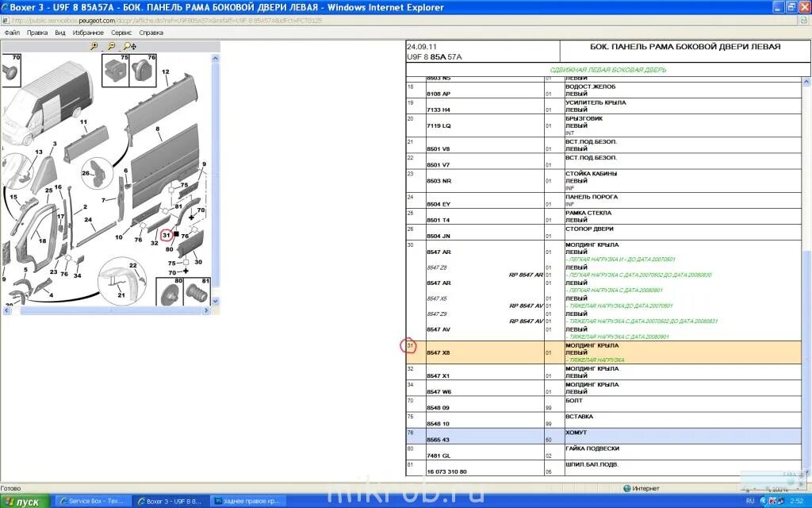Viewport: 812px width, 508px height.
Task: Open the Файл menu
Action: click(12, 33)
